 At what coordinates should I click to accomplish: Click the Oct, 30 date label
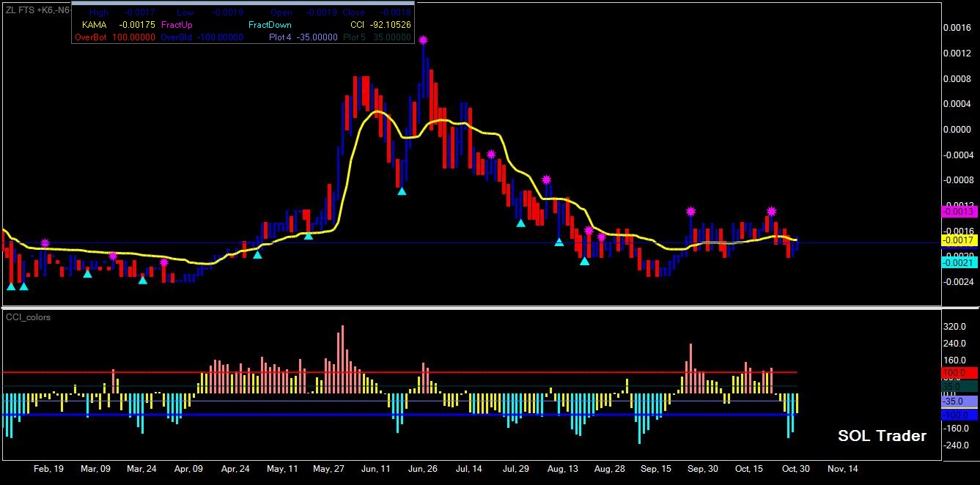click(x=796, y=468)
